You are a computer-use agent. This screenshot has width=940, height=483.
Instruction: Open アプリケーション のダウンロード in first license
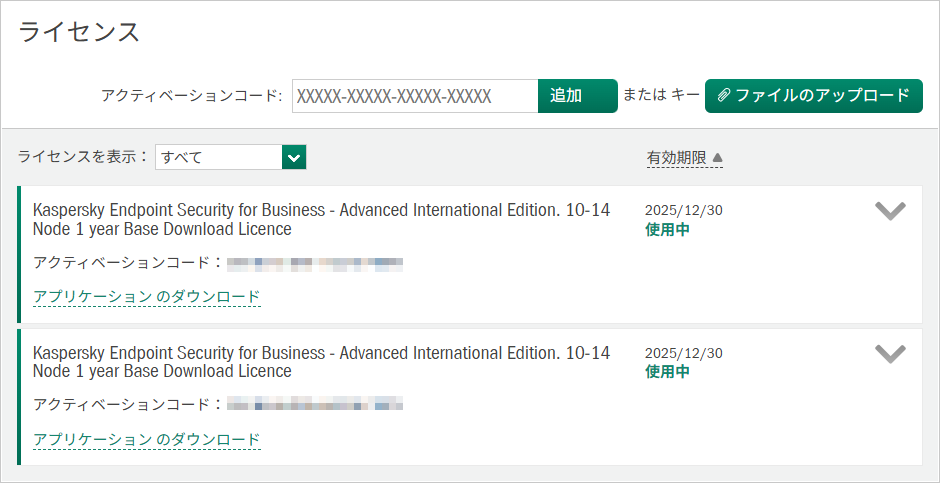147,297
